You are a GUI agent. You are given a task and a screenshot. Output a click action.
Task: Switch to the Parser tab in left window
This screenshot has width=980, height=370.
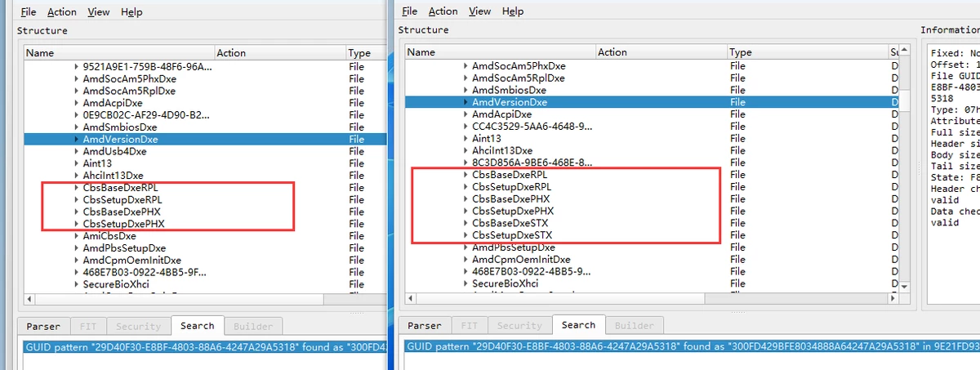42,327
